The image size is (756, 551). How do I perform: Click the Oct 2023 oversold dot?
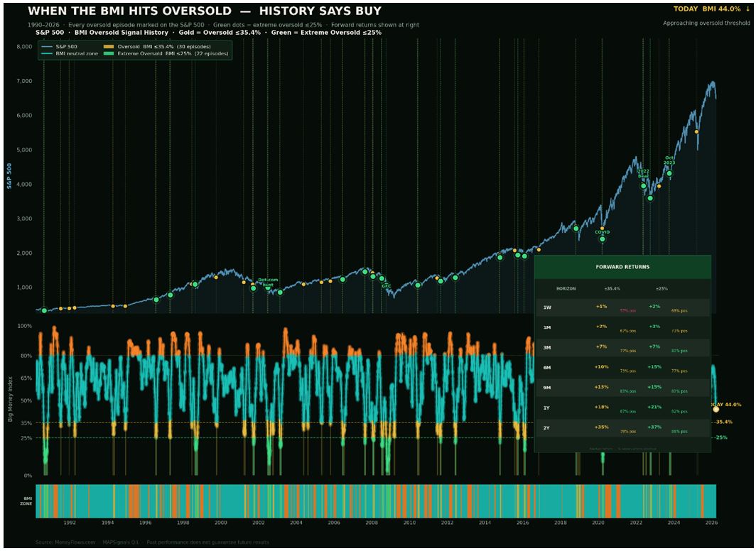pyautogui.click(x=669, y=173)
